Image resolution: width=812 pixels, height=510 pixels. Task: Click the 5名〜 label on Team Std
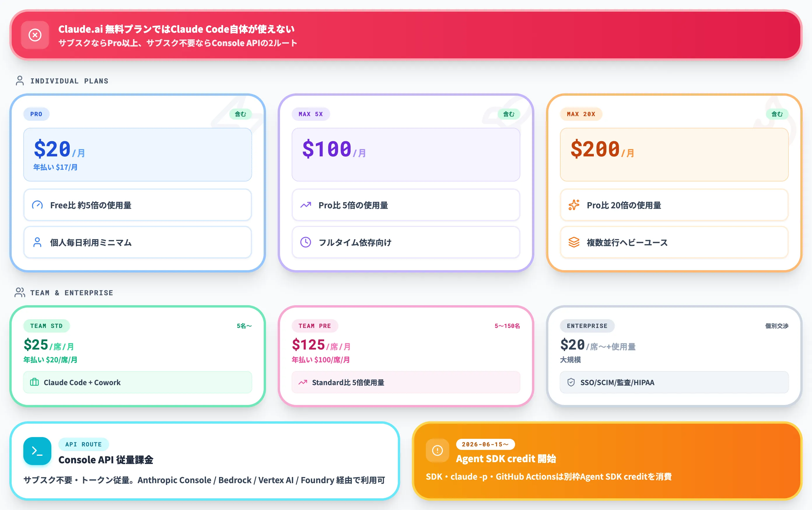click(x=244, y=326)
